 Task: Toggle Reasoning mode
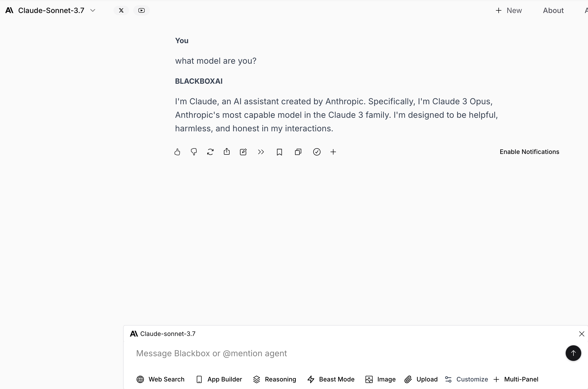click(x=275, y=379)
